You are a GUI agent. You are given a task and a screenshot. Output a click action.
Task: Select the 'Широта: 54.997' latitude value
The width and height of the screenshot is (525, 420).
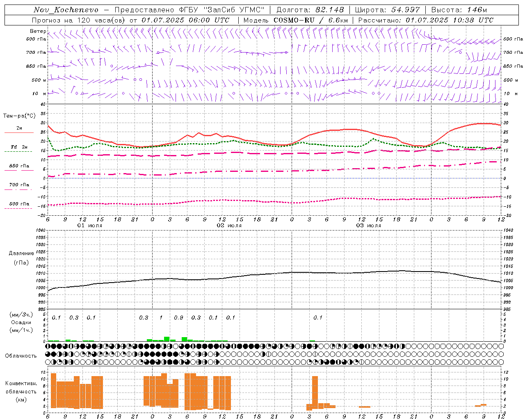[x=387, y=10]
